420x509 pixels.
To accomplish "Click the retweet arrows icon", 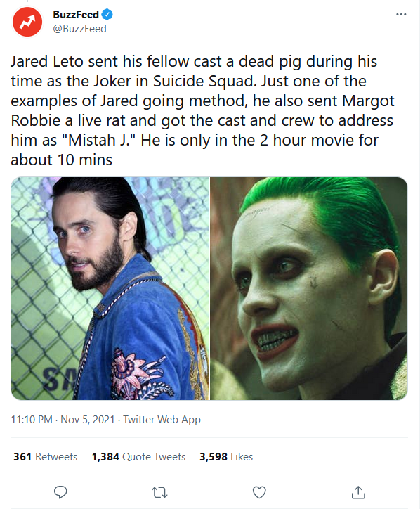I will [x=159, y=492].
